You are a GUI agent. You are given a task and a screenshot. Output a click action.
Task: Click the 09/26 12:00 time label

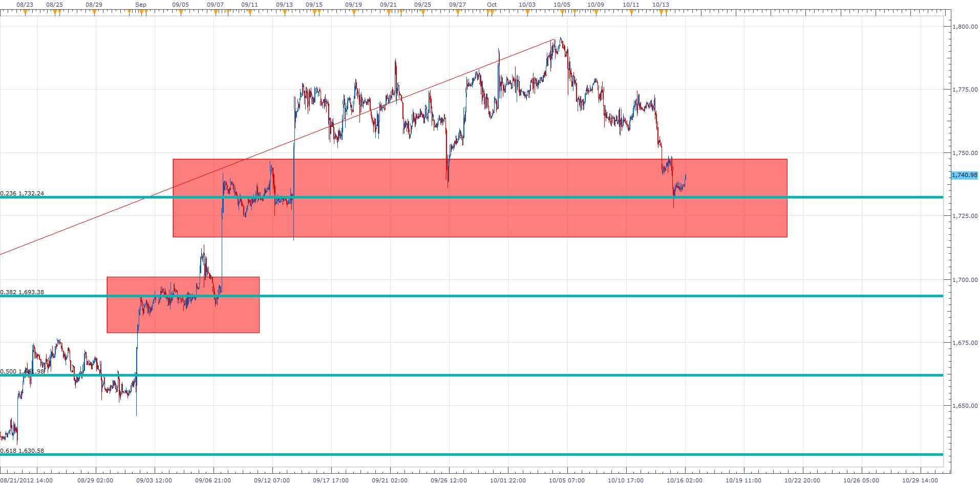tap(449, 480)
